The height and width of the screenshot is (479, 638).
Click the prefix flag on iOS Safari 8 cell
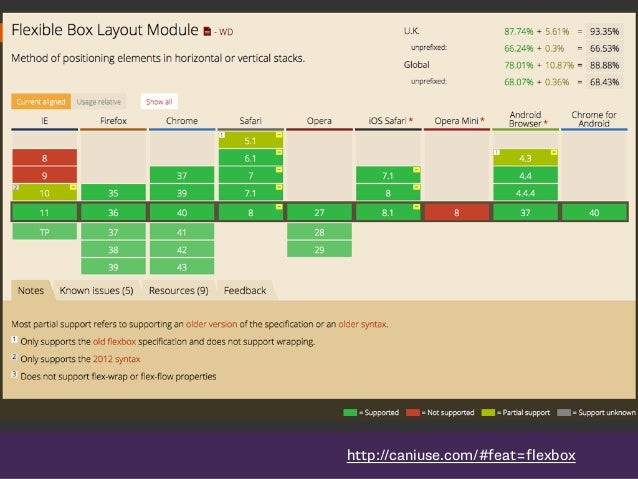pyautogui.click(x=417, y=187)
